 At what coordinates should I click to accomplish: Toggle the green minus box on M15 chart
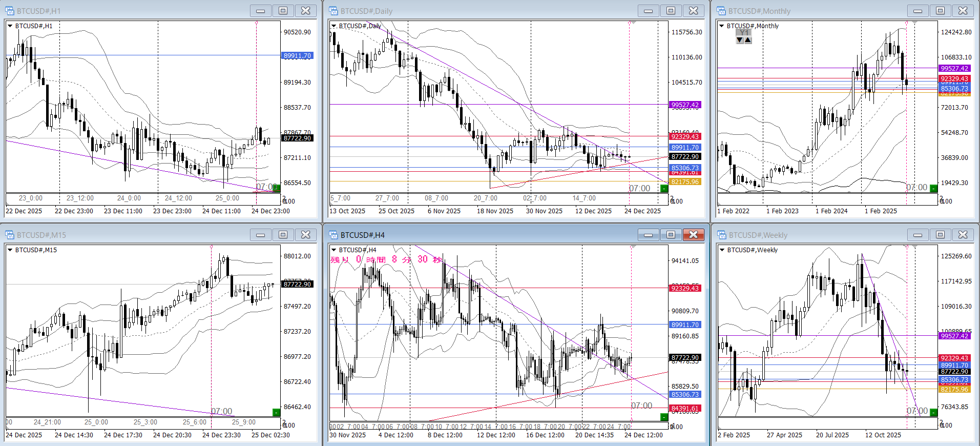click(276, 412)
